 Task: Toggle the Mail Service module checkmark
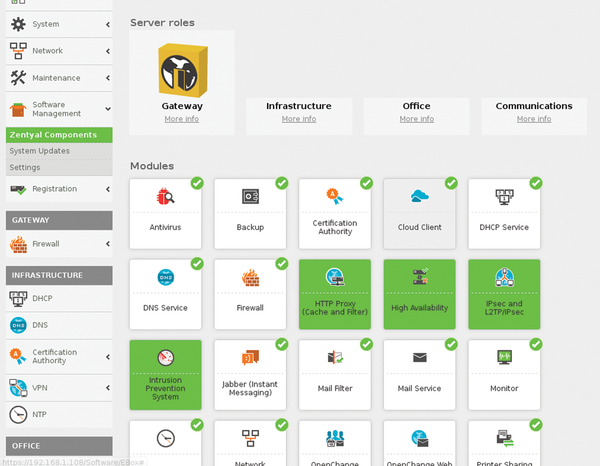[x=451, y=344]
